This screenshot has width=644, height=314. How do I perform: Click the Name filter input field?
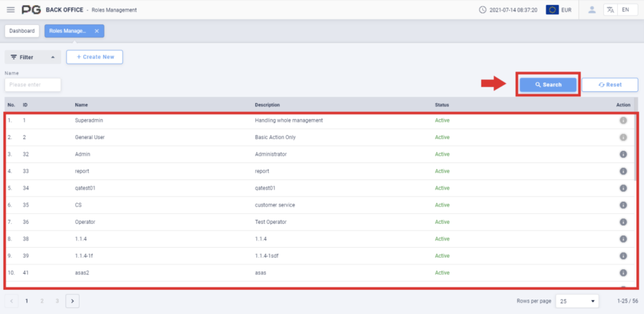point(33,85)
